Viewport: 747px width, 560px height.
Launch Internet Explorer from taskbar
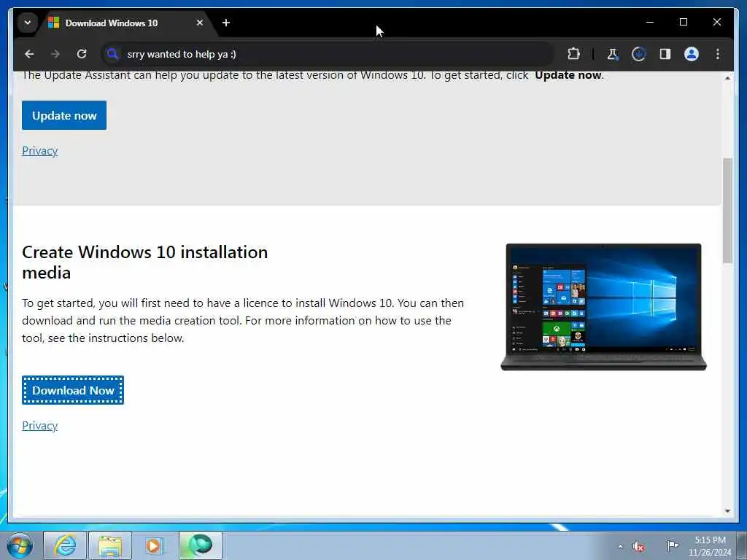coord(65,545)
